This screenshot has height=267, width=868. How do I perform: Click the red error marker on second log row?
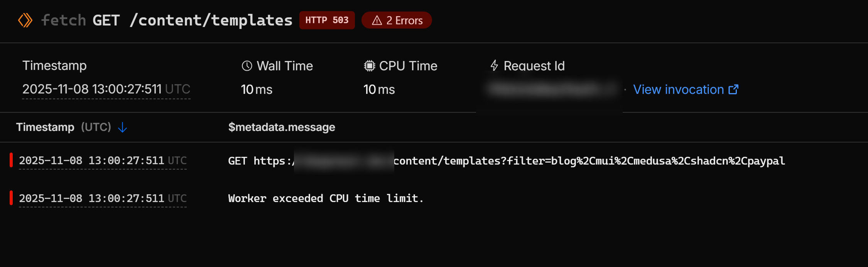(x=11, y=198)
